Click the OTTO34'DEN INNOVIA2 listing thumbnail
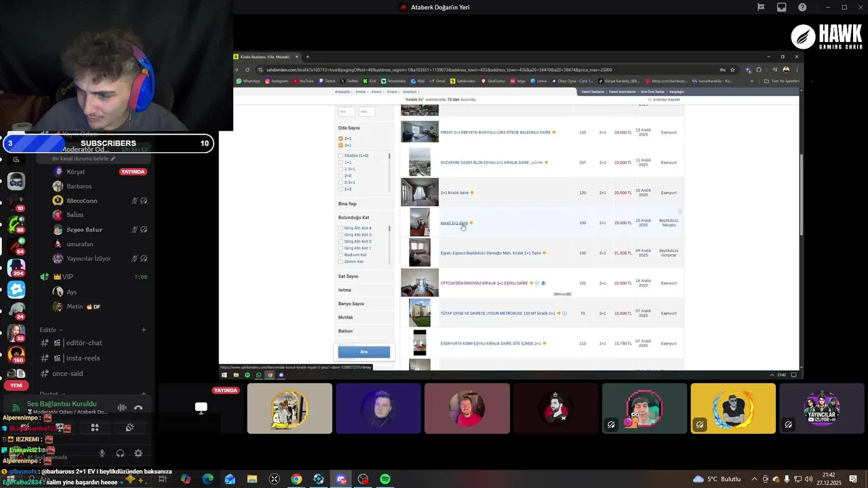 pyautogui.click(x=420, y=283)
